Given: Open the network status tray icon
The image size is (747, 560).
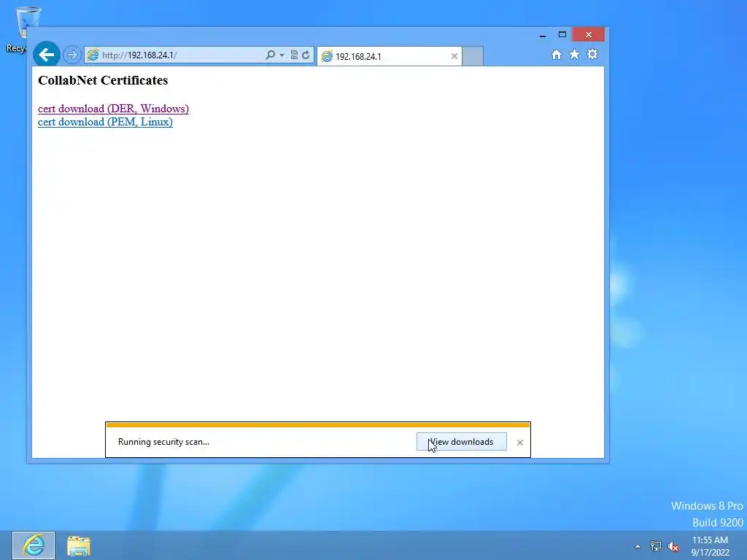Looking at the screenshot, I should pyautogui.click(x=656, y=546).
